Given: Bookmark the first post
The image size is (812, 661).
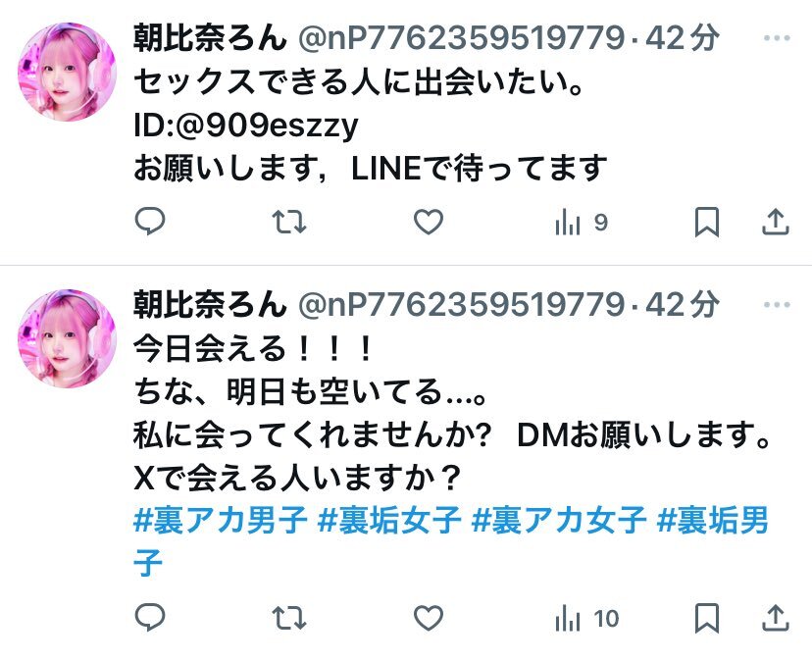Looking at the screenshot, I should (707, 222).
